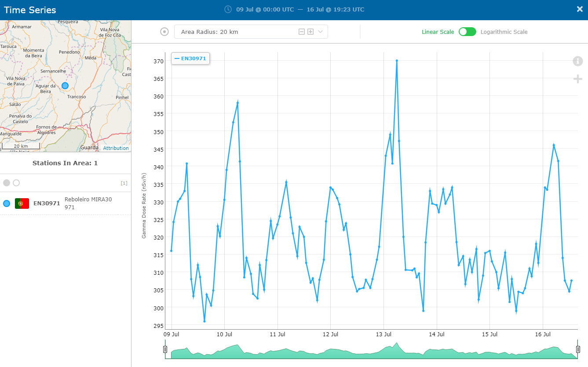
Task: Increase area radius with the plus box icon
Action: click(310, 32)
